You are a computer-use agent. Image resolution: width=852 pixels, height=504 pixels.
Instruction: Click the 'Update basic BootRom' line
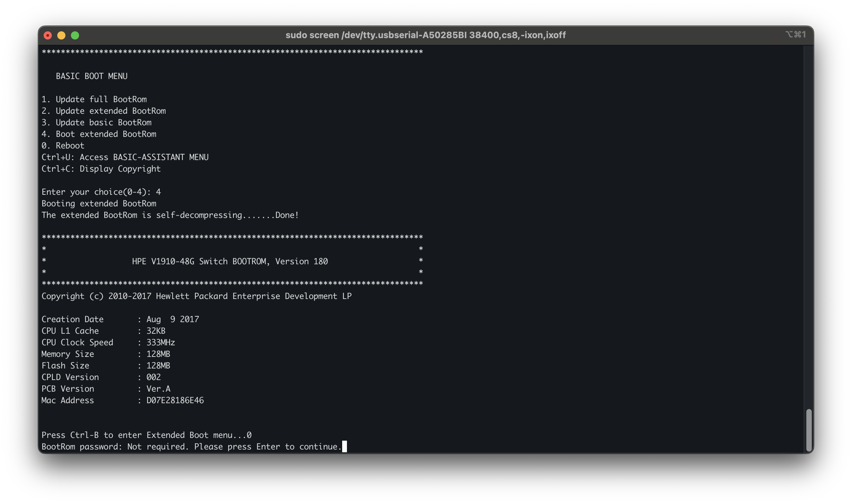pyautogui.click(x=96, y=123)
